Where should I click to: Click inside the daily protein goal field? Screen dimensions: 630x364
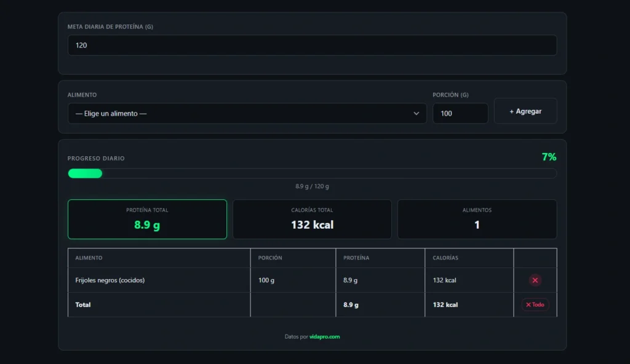coord(312,45)
